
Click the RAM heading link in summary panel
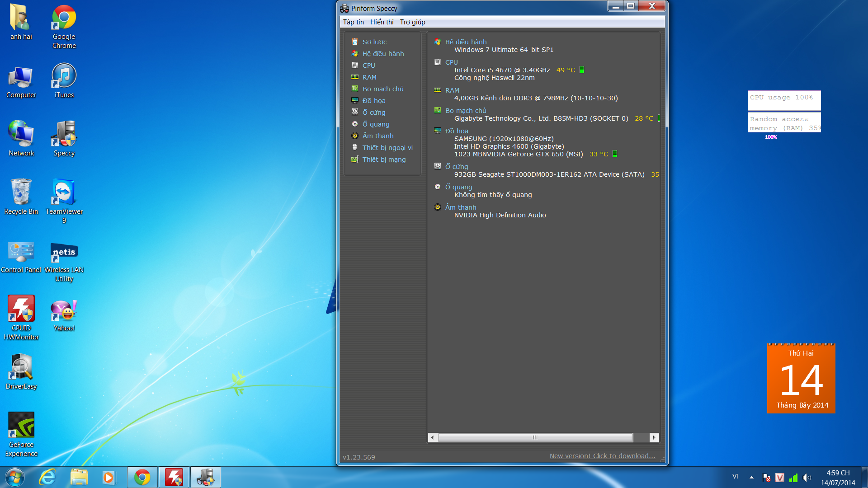click(x=452, y=90)
